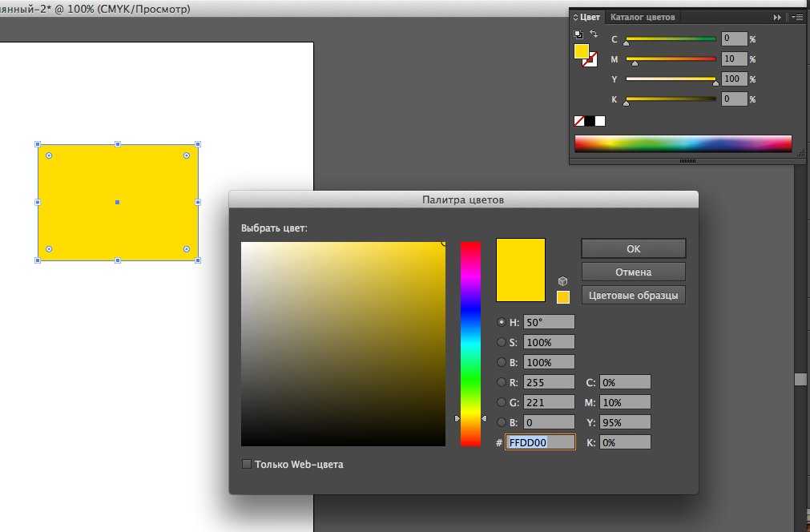Click the Yellow slider track

pyautogui.click(x=671, y=79)
